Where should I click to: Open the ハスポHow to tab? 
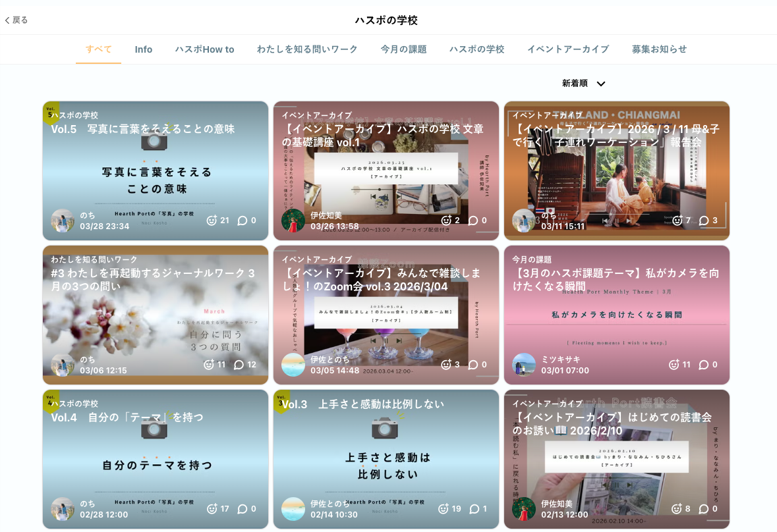pos(204,49)
